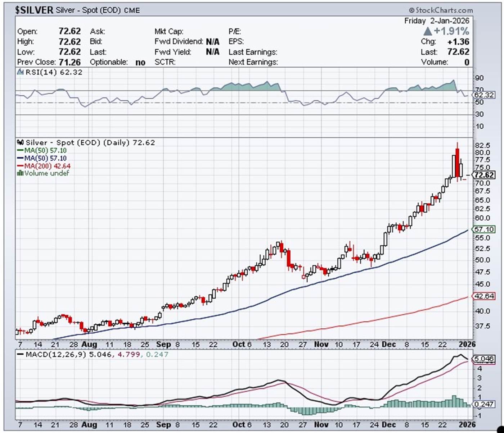Click the 72.62 last-price flag on price axis
The image size is (504, 433).
(x=483, y=175)
